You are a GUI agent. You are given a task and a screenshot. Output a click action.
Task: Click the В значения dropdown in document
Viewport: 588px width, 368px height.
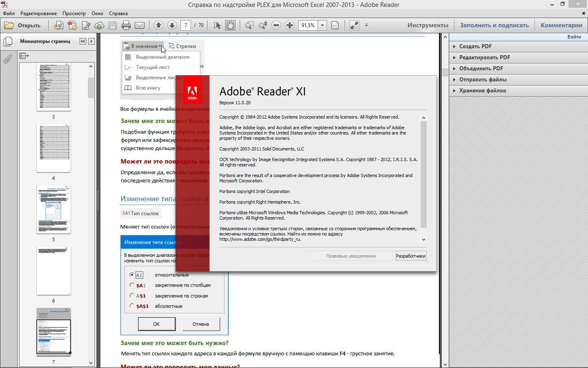(143, 46)
